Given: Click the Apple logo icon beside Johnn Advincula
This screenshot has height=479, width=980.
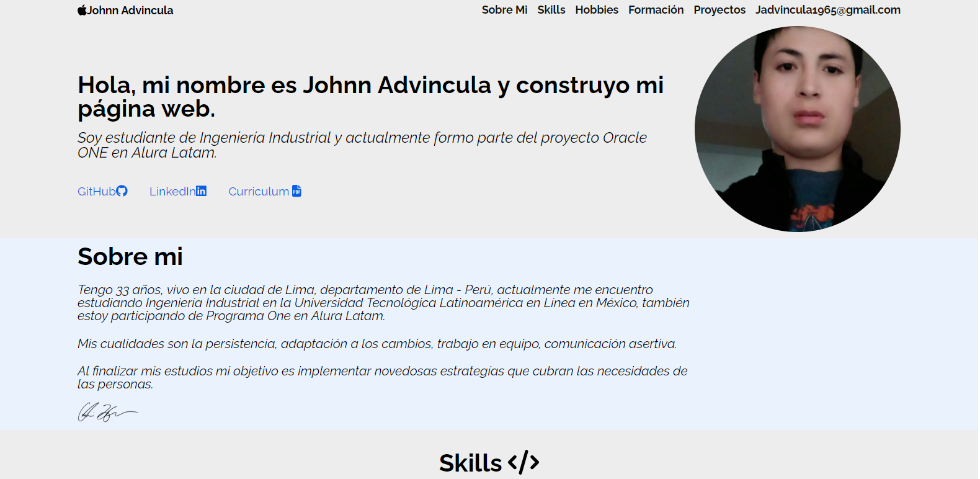Looking at the screenshot, I should coord(82,10).
